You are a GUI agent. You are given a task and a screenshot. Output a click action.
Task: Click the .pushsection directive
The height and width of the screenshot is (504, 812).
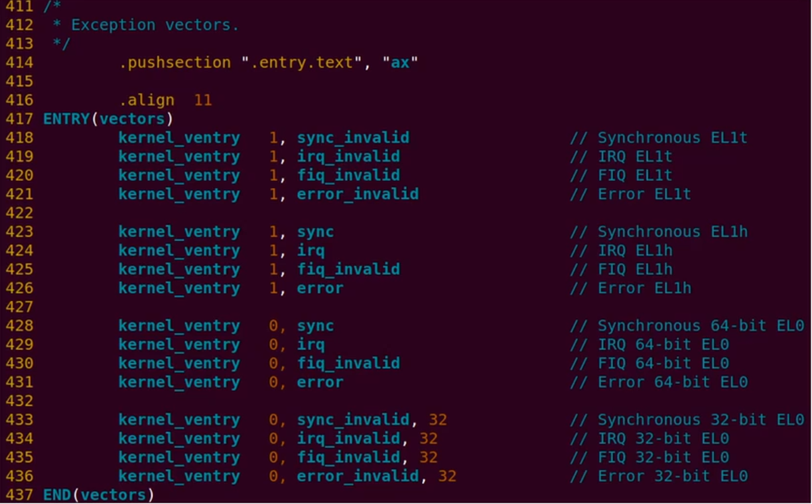(x=175, y=63)
